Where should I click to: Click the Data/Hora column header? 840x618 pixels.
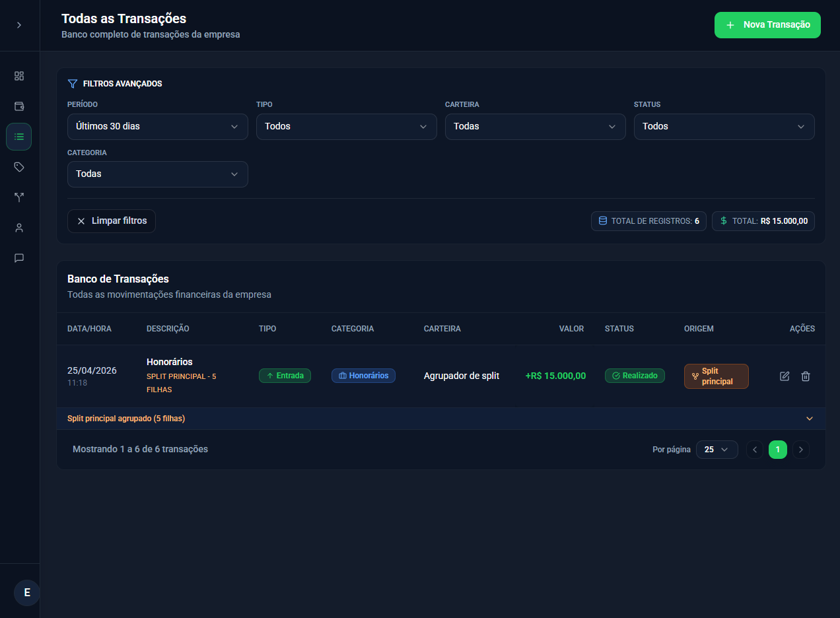[89, 329]
